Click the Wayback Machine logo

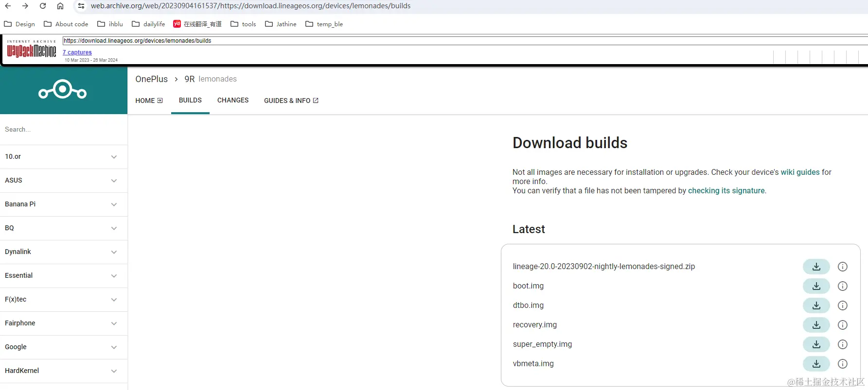click(32, 49)
